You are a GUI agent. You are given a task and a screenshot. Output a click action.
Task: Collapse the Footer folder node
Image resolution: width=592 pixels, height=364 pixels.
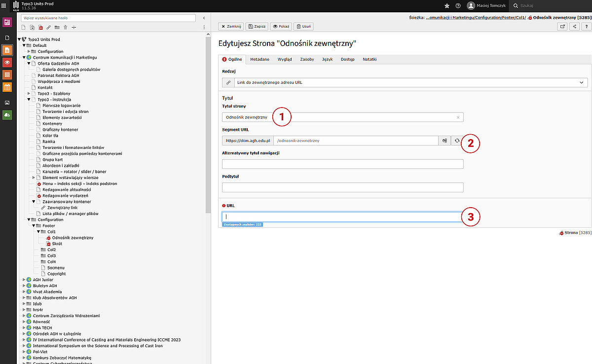pyautogui.click(x=34, y=225)
